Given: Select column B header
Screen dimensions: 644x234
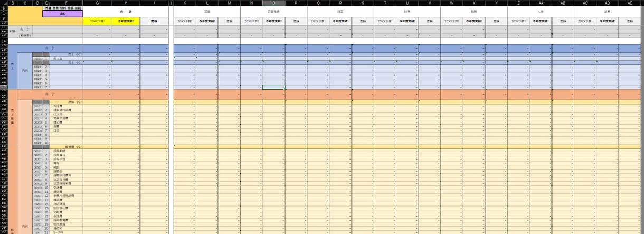Looking at the screenshot, I should click(x=12, y=3).
